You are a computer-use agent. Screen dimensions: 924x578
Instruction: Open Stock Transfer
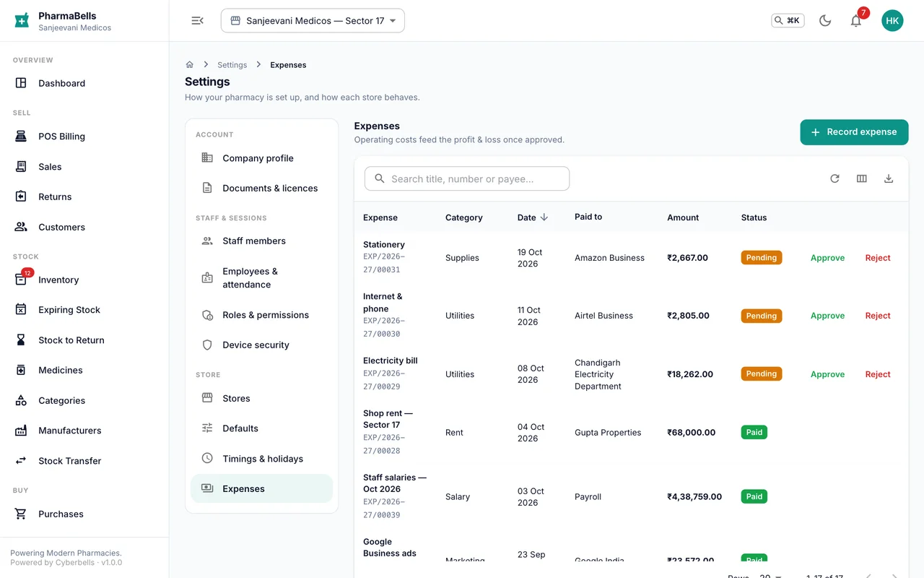(84, 461)
